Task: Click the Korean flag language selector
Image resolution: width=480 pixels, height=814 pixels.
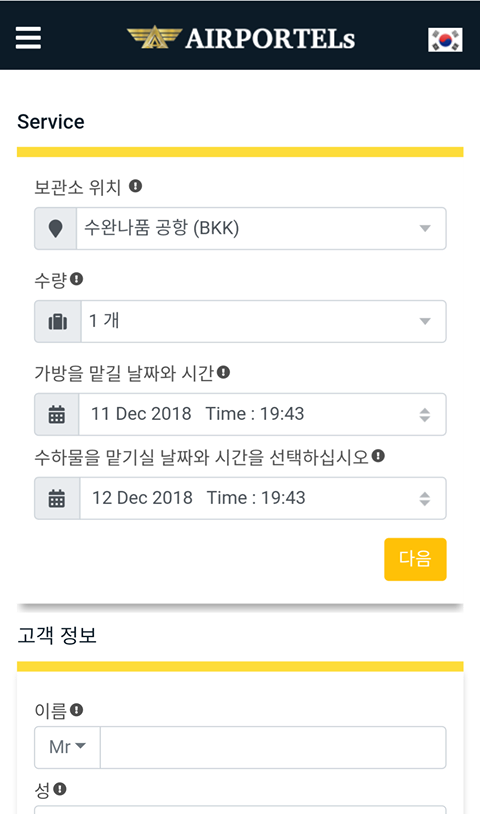Action: click(x=445, y=40)
